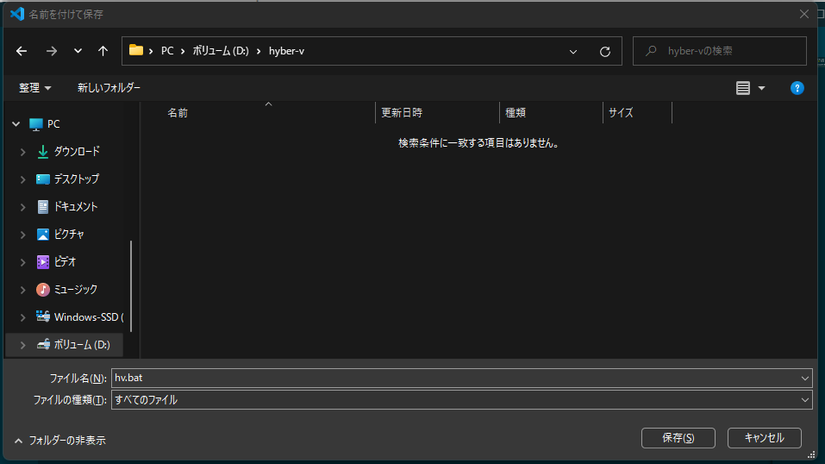Expand the Windows-SSD tree node

coord(23,317)
